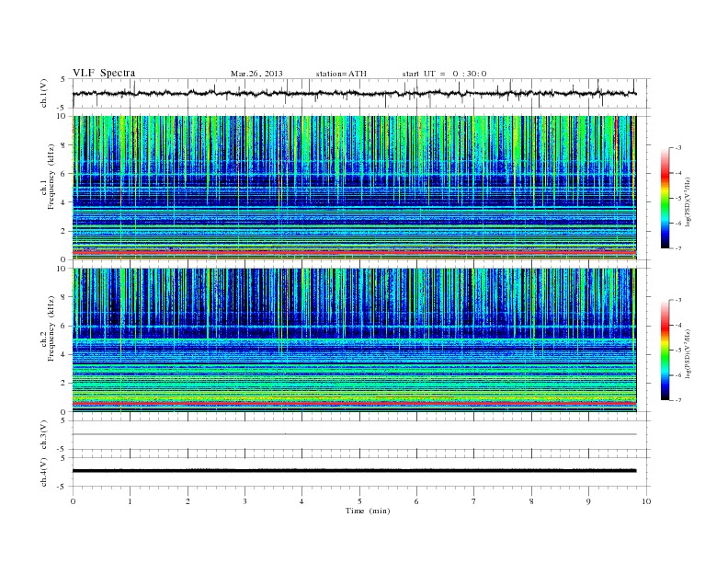Click inside the ch.2 spectrogram panel
The height and width of the screenshot is (563, 728).
[354, 340]
